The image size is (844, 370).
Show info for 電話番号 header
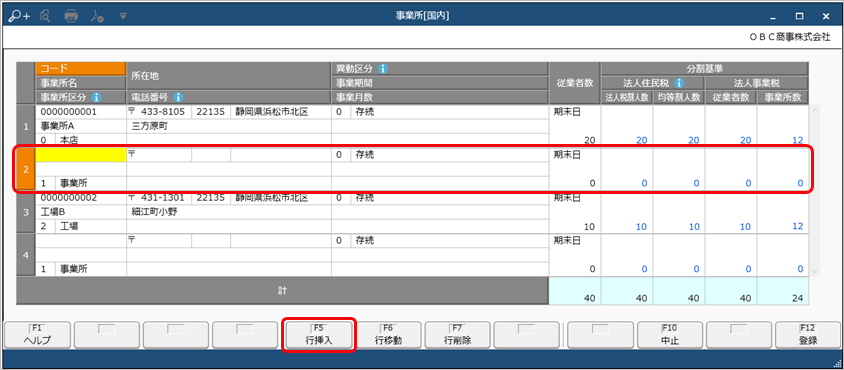coord(178,97)
